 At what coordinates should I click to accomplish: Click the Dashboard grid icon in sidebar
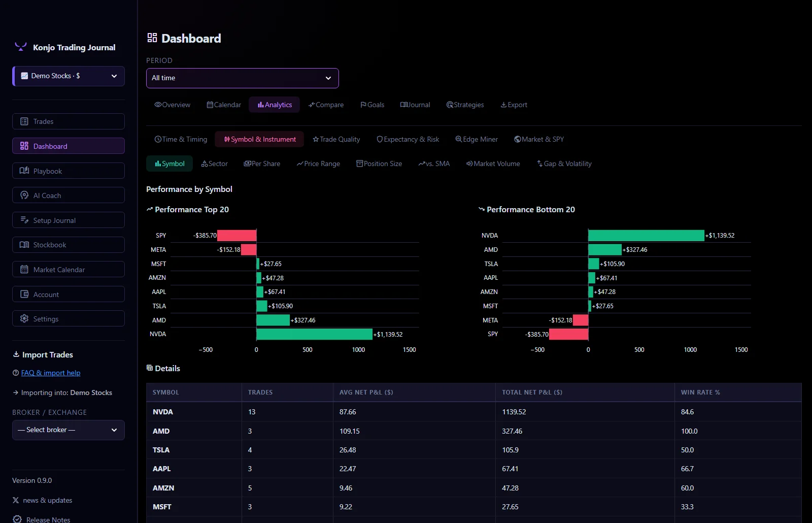[24, 146]
